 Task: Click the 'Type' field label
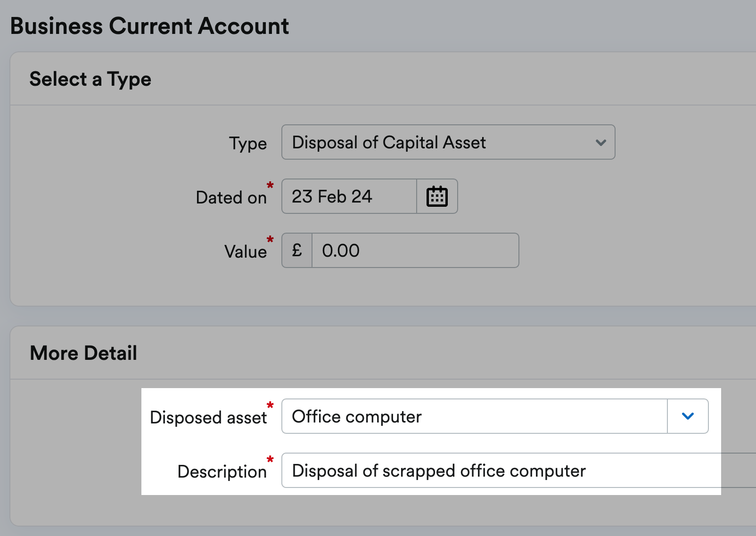248,144
